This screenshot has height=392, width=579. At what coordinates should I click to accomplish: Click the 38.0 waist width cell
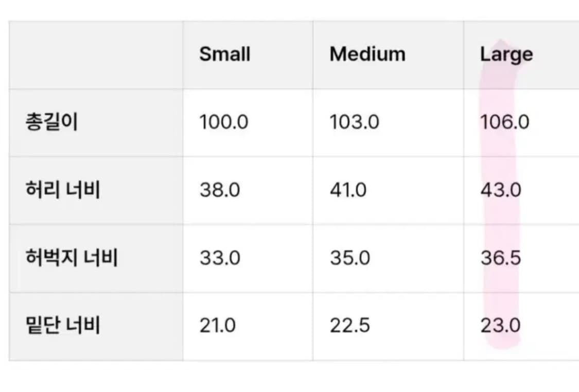[x=220, y=190]
